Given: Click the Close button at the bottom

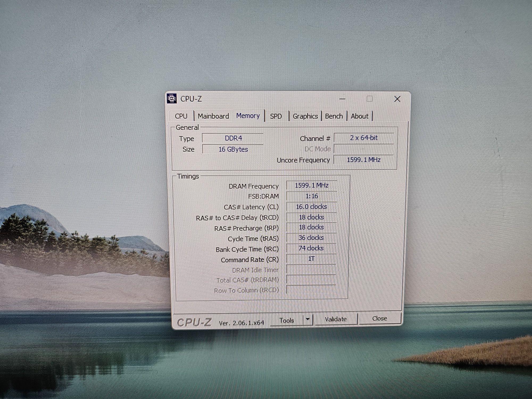Looking at the screenshot, I should [380, 318].
